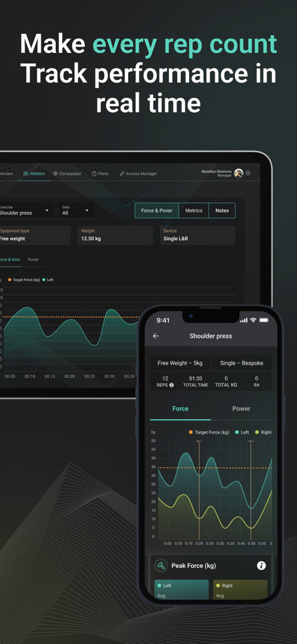297x644 pixels.
Task: Tap the Free Weight – 5kg button
Action: pyautogui.click(x=180, y=363)
